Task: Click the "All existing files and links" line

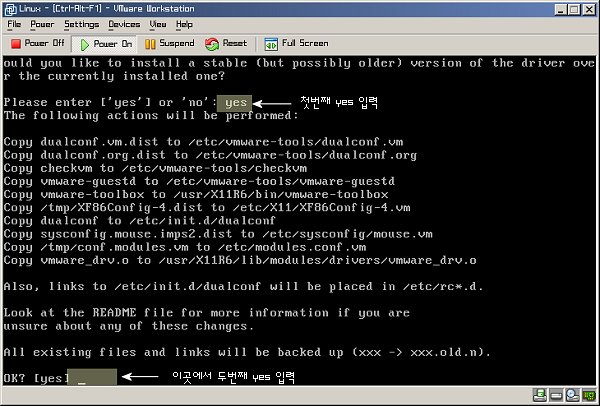Action: pyautogui.click(x=247, y=352)
